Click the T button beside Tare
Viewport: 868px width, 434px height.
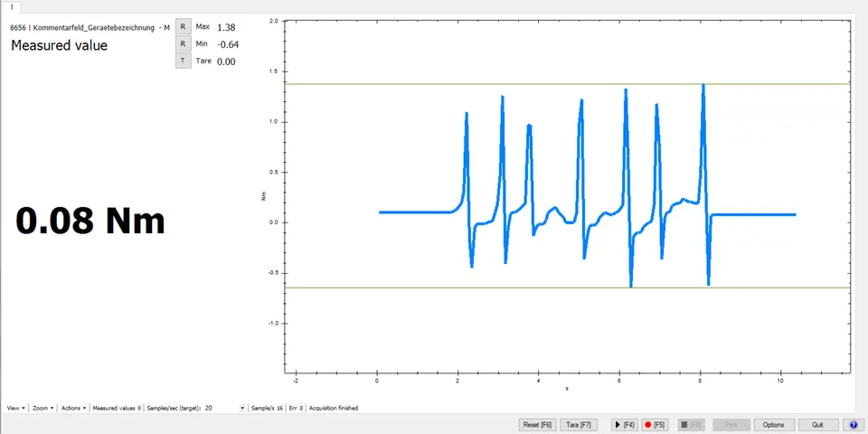tap(183, 61)
